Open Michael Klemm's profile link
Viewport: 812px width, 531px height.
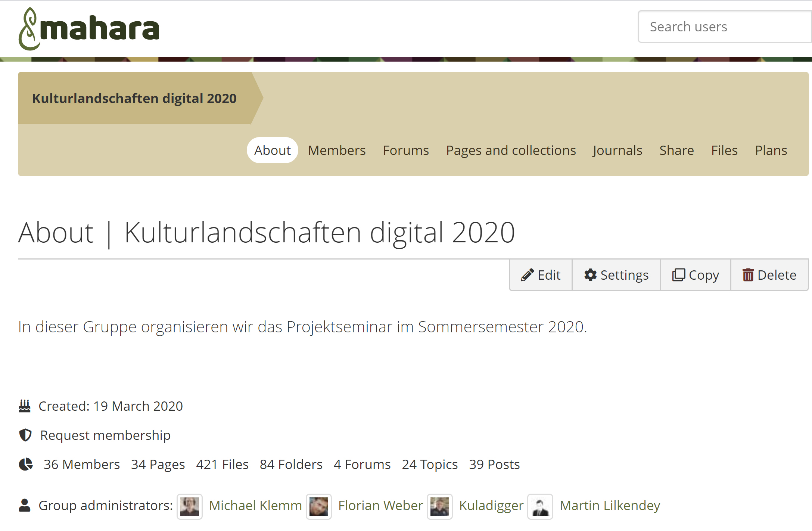coord(255,506)
